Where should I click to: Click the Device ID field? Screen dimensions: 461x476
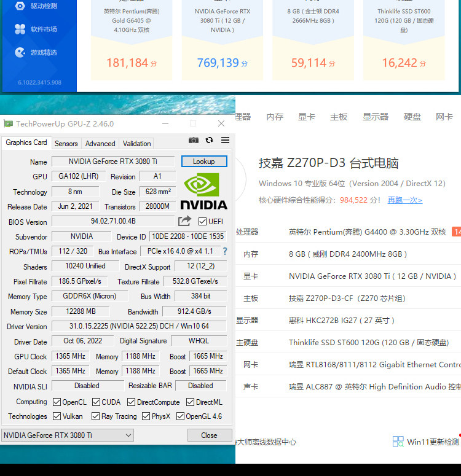(188, 236)
